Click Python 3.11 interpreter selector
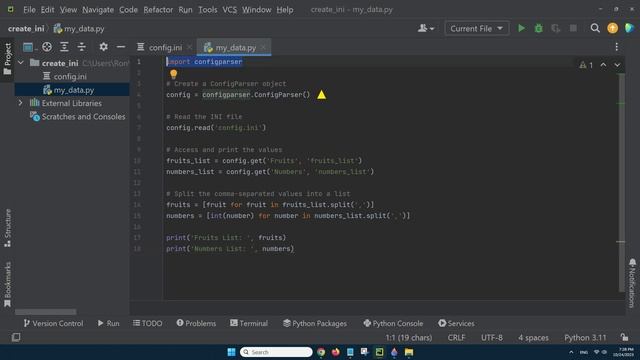The height and width of the screenshot is (360, 640). tap(585, 338)
